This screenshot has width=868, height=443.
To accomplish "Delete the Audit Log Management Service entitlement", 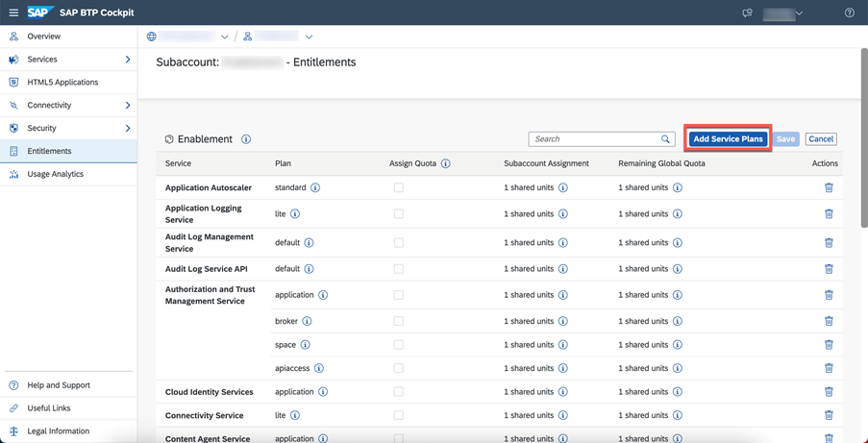I will [x=829, y=242].
